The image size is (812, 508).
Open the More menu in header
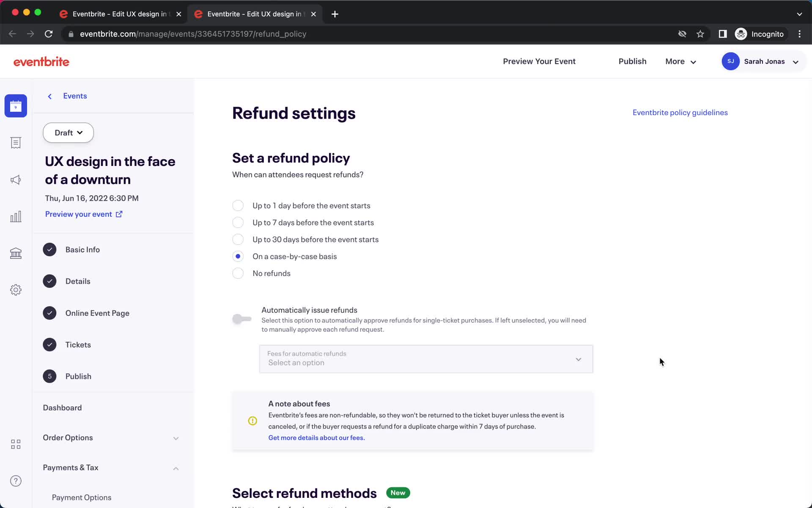click(680, 61)
